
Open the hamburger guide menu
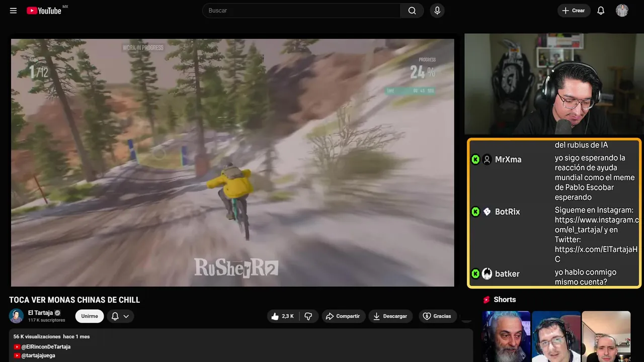[x=14, y=11]
